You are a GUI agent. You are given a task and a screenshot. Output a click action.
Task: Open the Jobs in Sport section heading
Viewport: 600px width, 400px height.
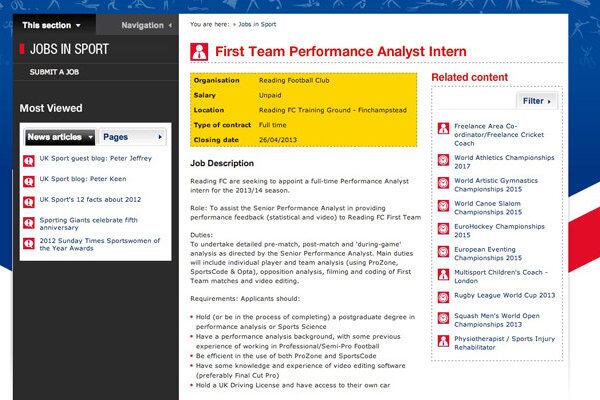[69, 49]
